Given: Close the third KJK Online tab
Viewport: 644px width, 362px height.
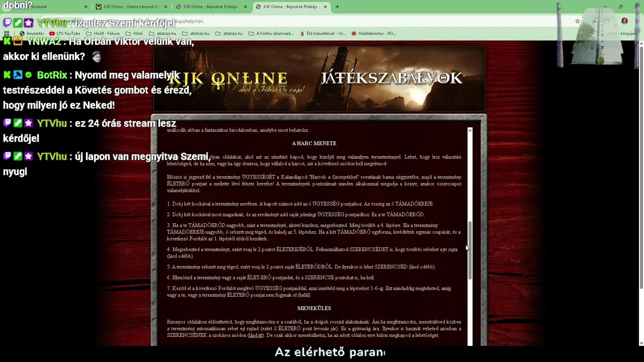Looking at the screenshot, I should pos(245,7).
